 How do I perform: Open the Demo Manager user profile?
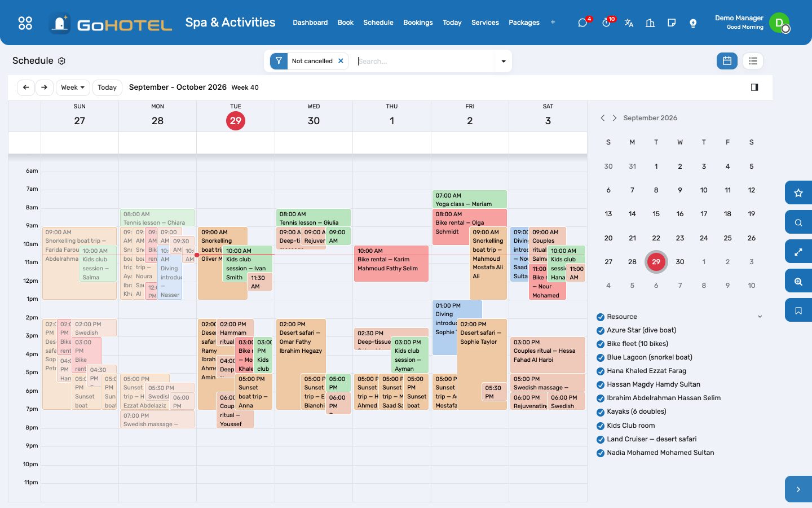click(x=752, y=23)
